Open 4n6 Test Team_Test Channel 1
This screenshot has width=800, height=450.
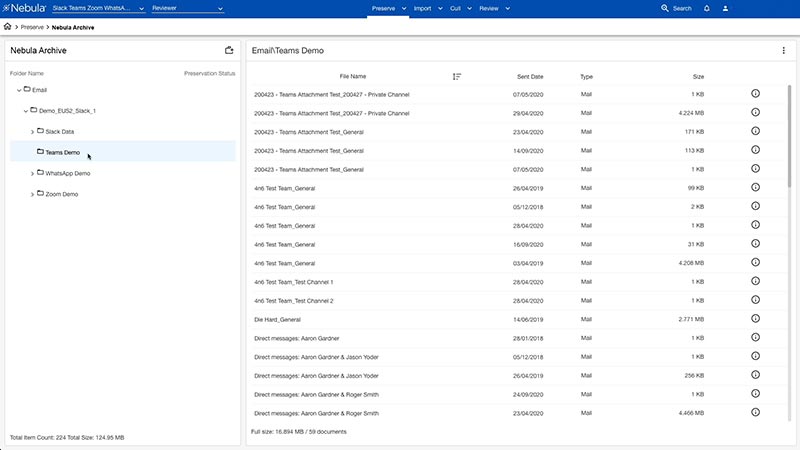click(x=293, y=282)
